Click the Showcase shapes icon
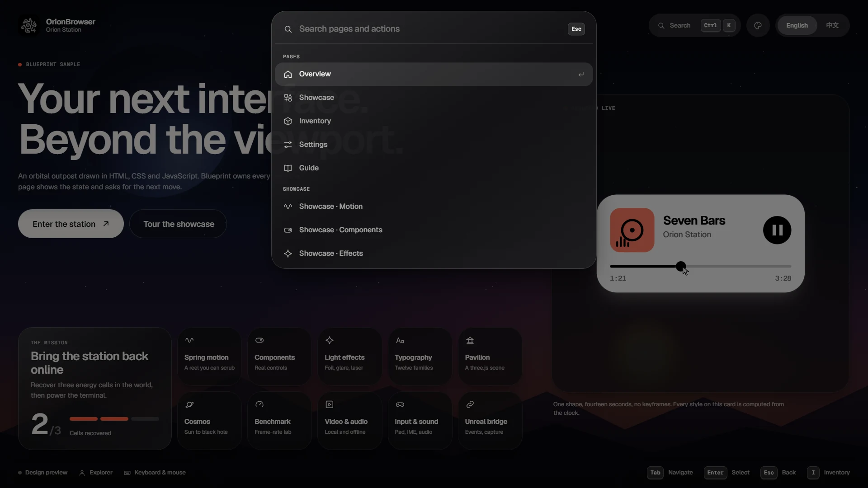The image size is (868, 488). [x=288, y=98]
